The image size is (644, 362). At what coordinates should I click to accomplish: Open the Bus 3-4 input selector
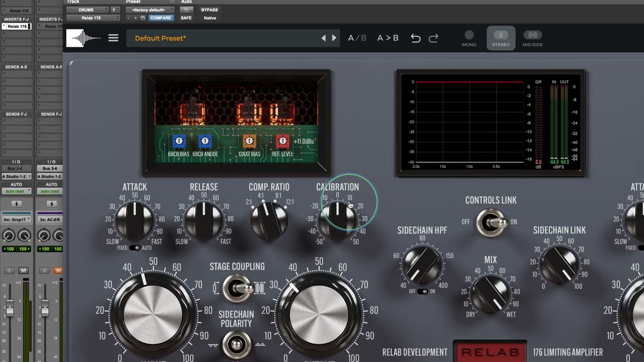[17, 169]
